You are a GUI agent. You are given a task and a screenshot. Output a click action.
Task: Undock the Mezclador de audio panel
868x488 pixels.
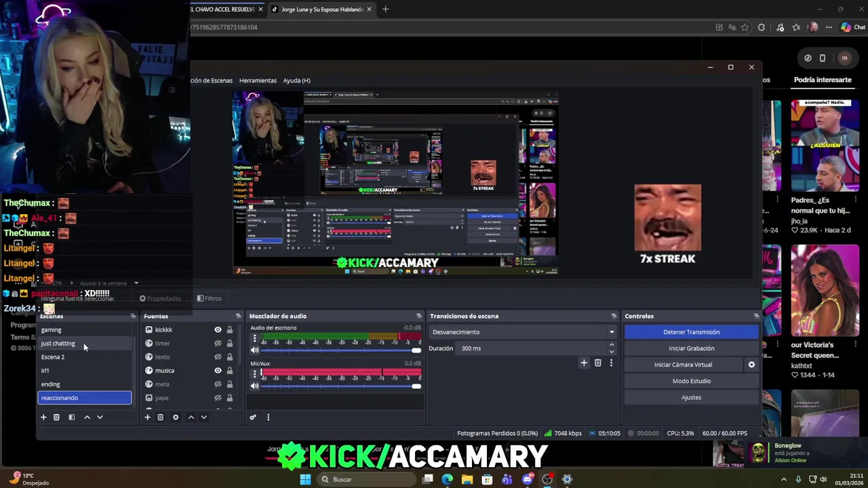[x=419, y=317]
